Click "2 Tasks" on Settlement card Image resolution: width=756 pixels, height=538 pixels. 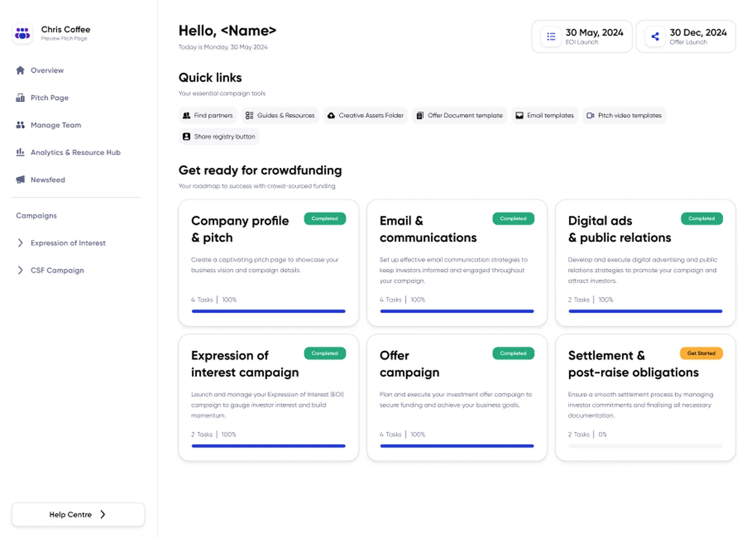pyautogui.click(x=579, y=434)
